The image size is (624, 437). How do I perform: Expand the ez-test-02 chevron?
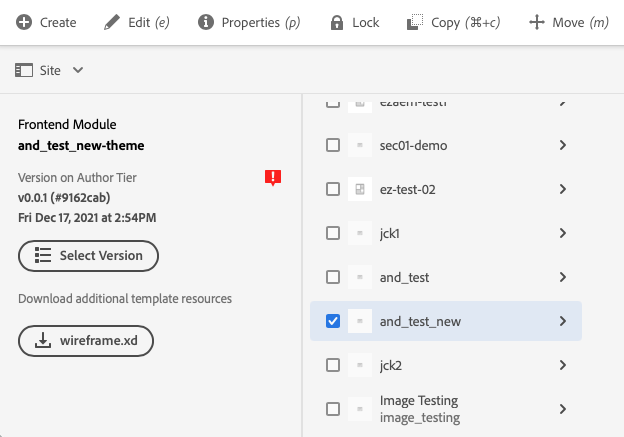coord(563,189)
